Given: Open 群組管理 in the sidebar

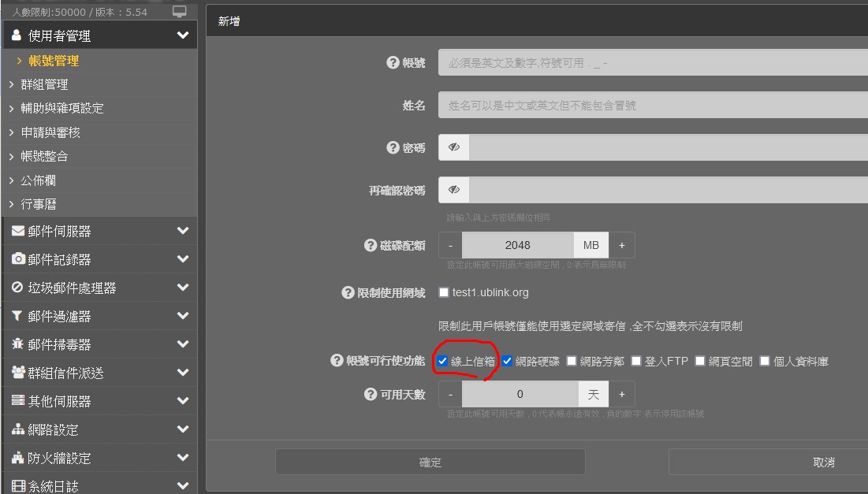Looking at the screenshot, I should coord(44,84).
